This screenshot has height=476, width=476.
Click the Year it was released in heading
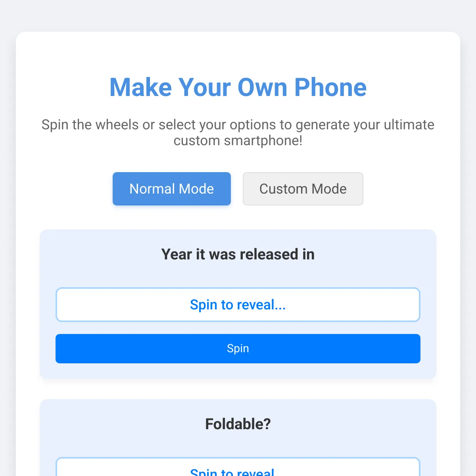238,254
